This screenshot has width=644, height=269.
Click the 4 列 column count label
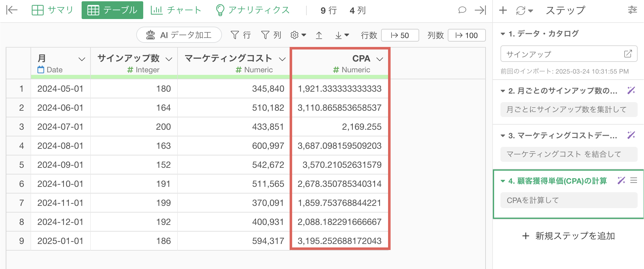pyautogui.click(x=358, y=11)
